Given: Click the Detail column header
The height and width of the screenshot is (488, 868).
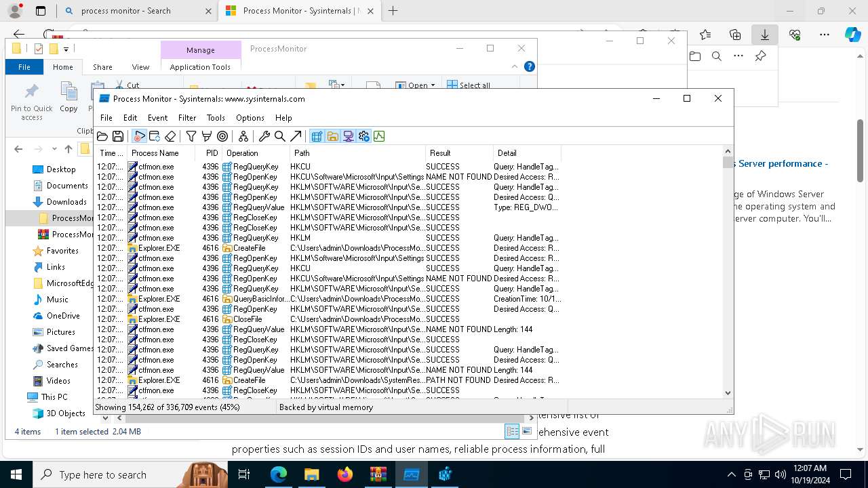Looking at the screenshot, I should coord(527,153).
